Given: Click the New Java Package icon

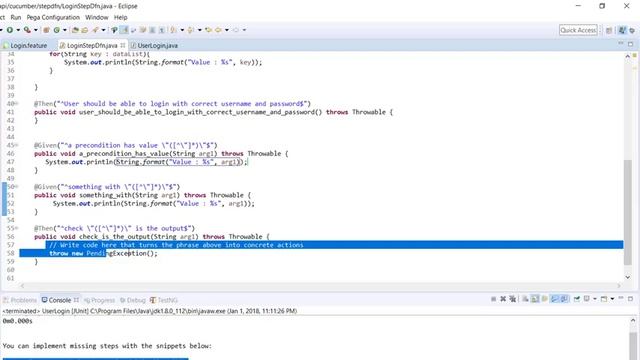Looking at the screenshot, I should (x=46, y=30).
